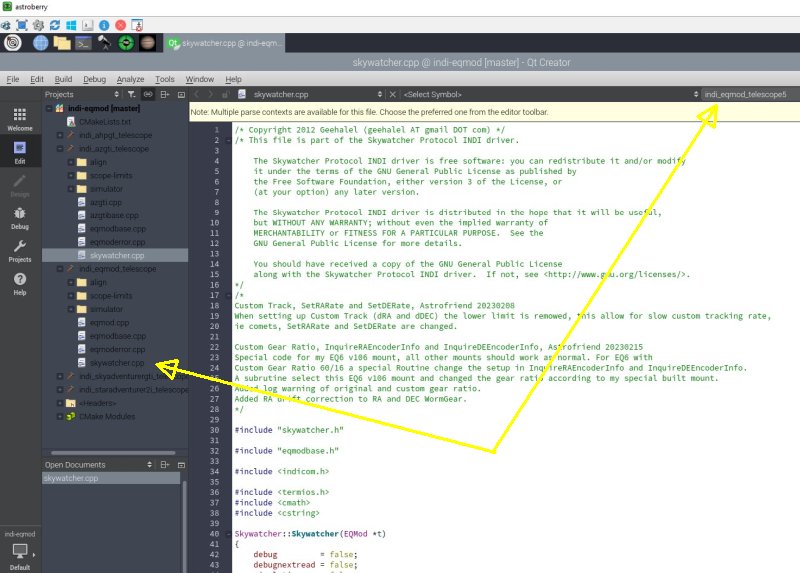Split the Open Documents panel
Screen dimensions: 800x573
coord(165,465)
